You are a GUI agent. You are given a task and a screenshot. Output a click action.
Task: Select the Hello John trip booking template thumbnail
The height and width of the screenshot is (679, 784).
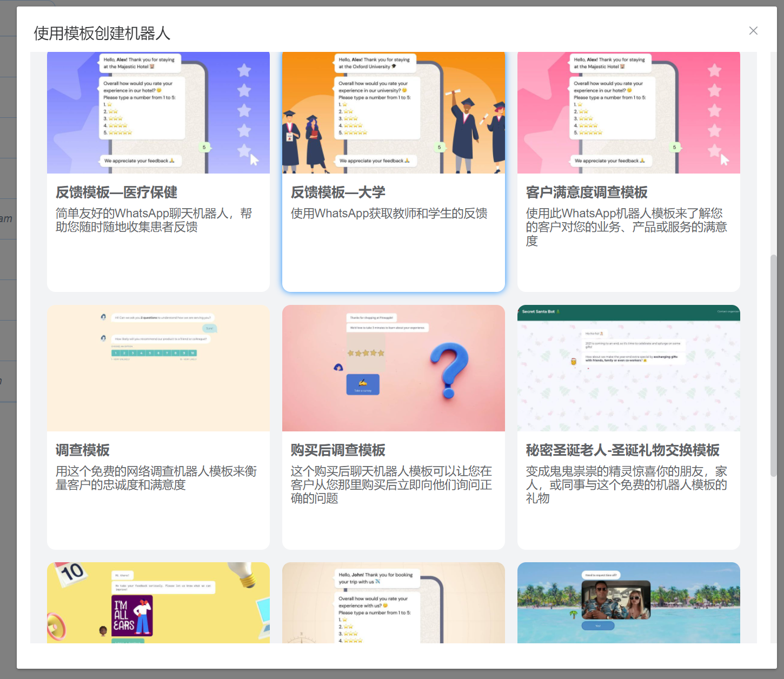[x=394, y=603]
